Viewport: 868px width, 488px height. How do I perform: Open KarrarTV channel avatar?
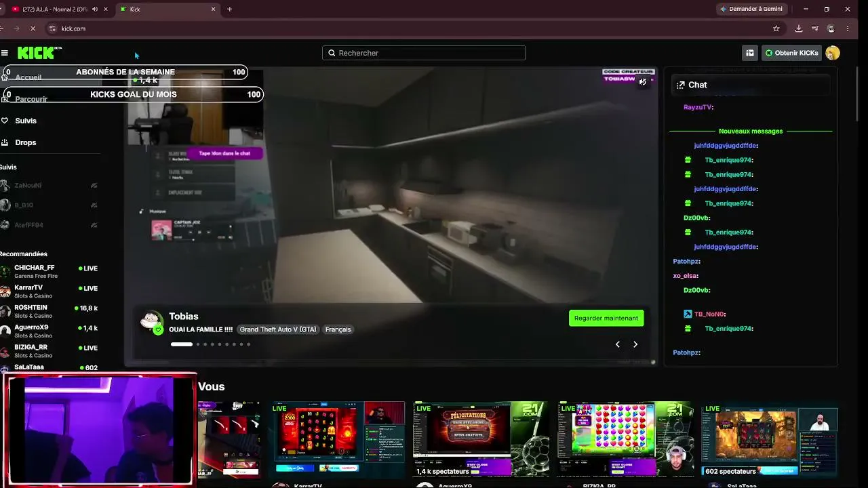5,291
